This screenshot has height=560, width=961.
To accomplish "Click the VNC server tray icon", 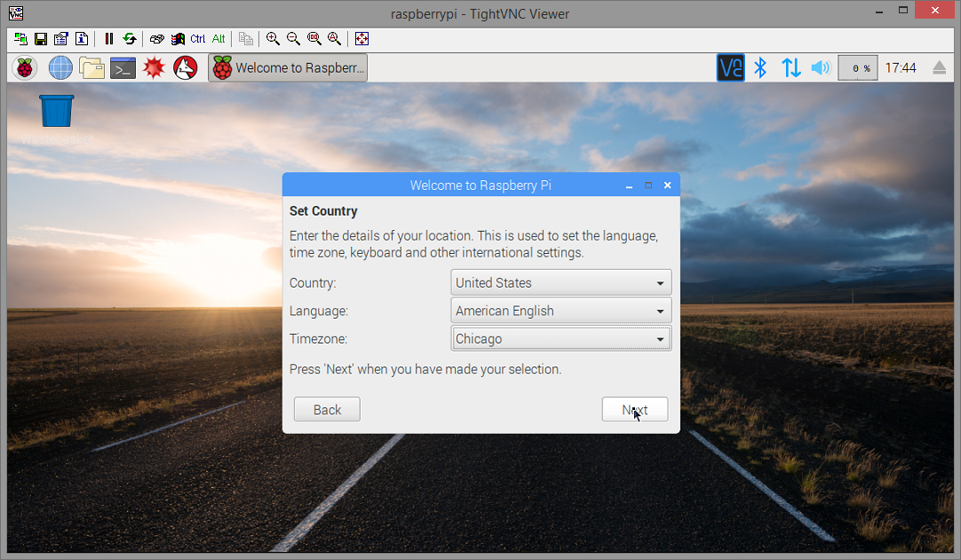I will click(x=731, y=68).
